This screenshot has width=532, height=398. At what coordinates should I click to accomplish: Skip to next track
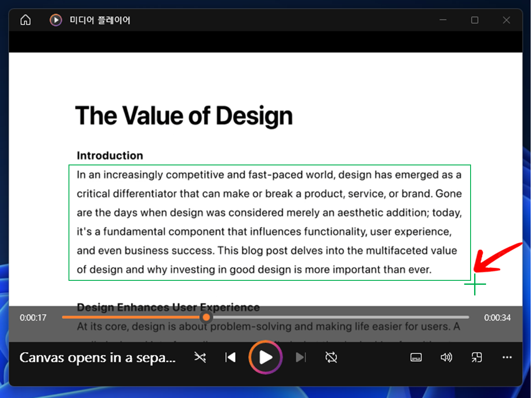300,357
